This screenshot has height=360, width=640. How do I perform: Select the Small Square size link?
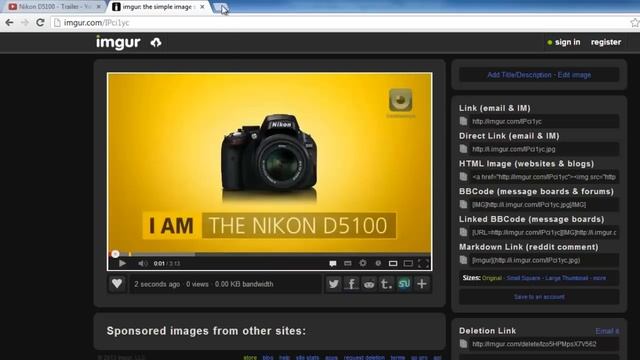(523, 278)
